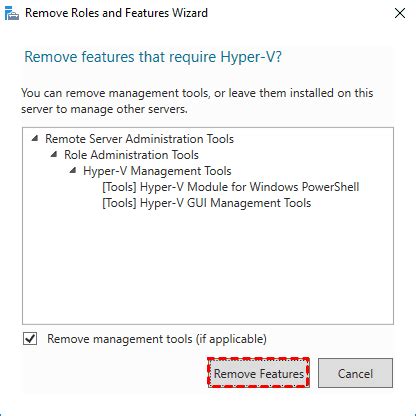Select the Role Administration Tools node
This screenshot has height=416, width=416.
(x=131, y=155)
